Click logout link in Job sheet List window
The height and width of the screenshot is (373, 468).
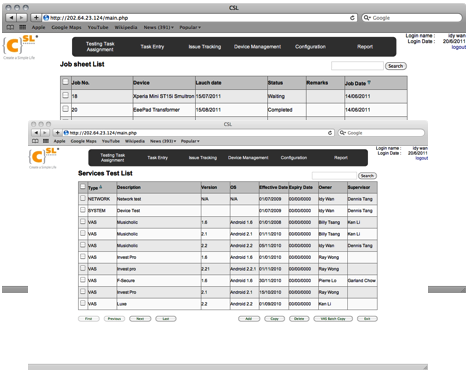coord(459,47)
